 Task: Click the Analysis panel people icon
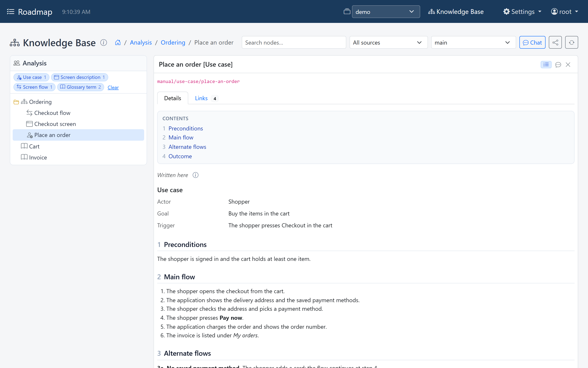point(17,63)
